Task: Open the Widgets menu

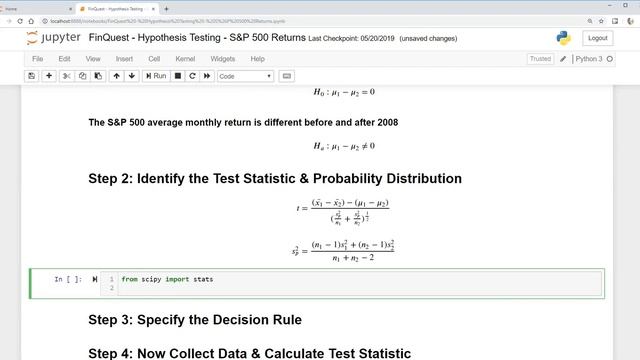Action: pos(222,59)
